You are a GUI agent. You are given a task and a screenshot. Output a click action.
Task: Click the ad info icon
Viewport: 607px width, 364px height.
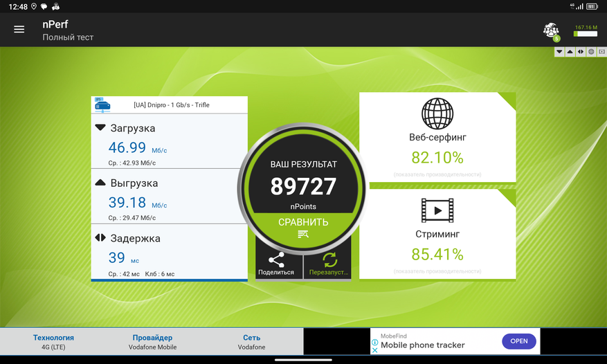click(374, 343)
